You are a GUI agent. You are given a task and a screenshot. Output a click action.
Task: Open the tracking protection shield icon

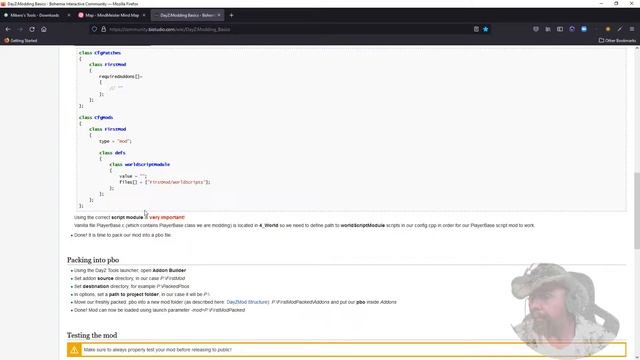click(x=94, y=29)
